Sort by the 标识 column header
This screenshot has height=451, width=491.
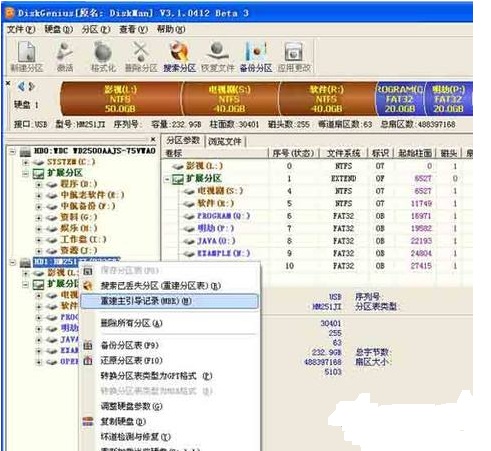tap(381, 154)
